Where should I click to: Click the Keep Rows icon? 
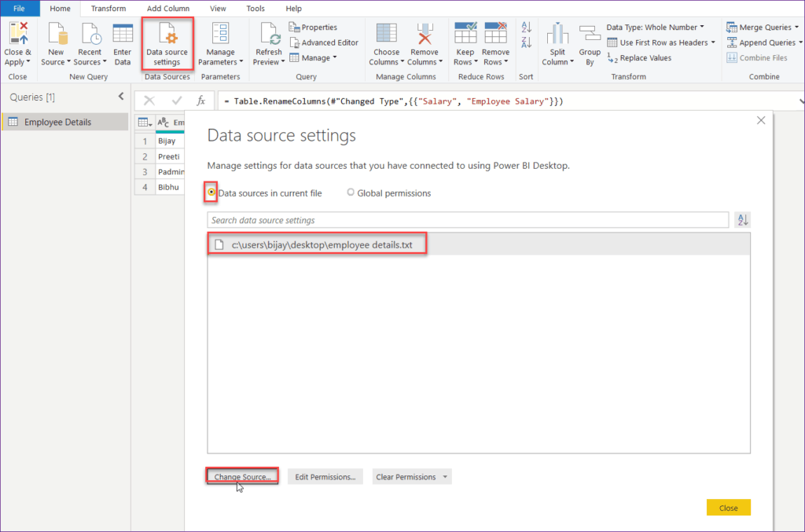tap(465, 33)
